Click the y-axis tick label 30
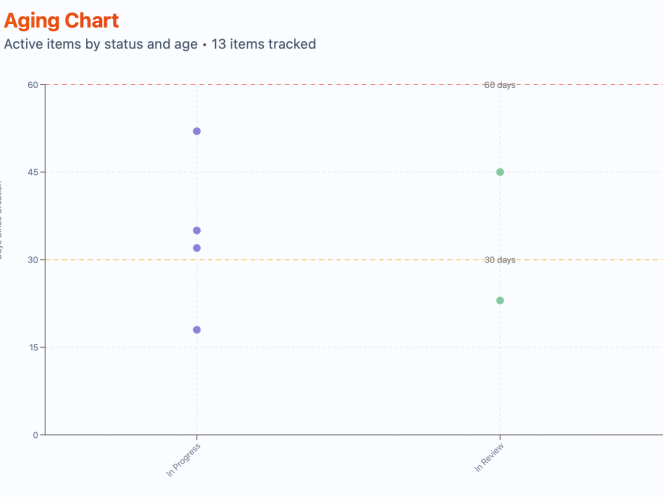The image size is (663, 497). 33,260
